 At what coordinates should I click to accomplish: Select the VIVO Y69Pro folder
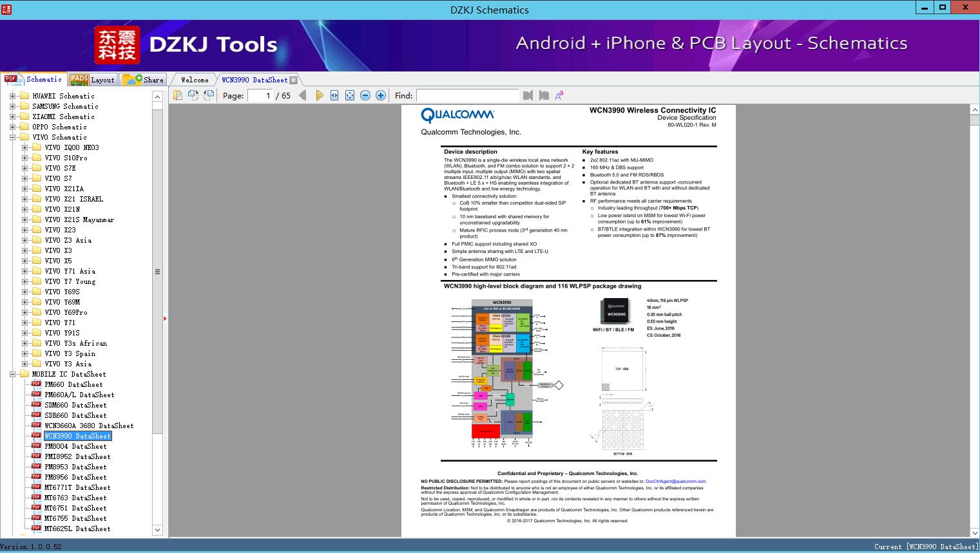coord(66,312)
